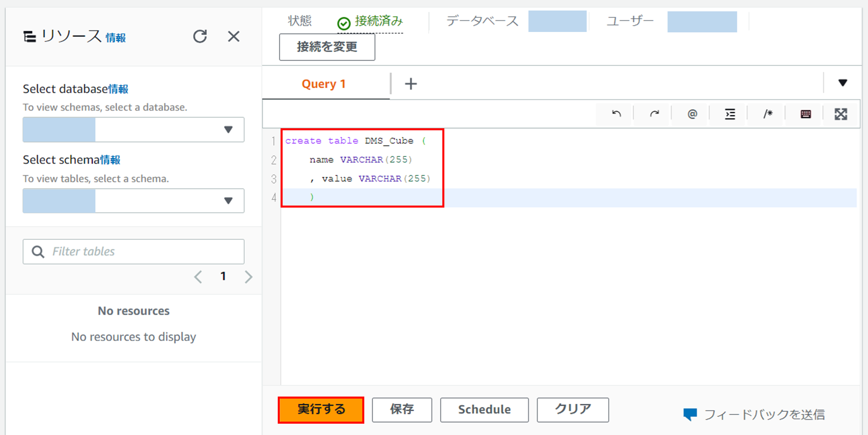This screenshot has height=435, width=868.
Task: Go to the previous page of tables
Action: 198,277
